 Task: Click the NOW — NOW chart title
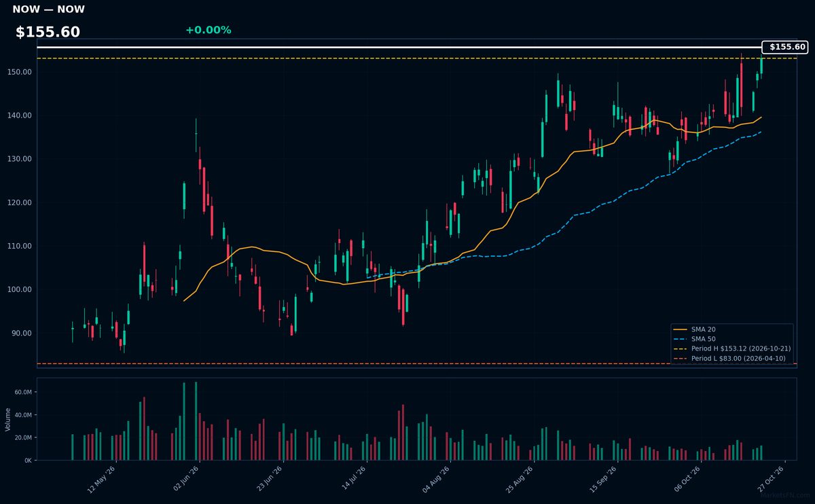tap(49, 10)
